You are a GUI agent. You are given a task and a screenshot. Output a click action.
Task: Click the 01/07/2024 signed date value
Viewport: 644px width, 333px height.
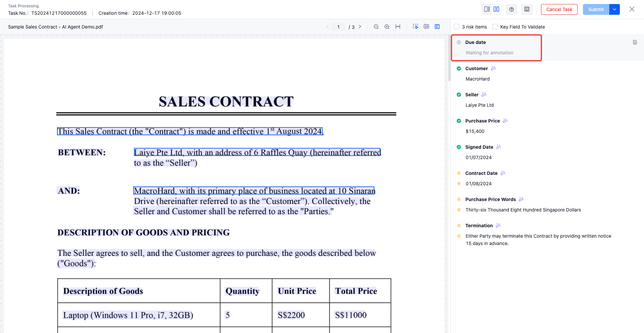point(479,157)
